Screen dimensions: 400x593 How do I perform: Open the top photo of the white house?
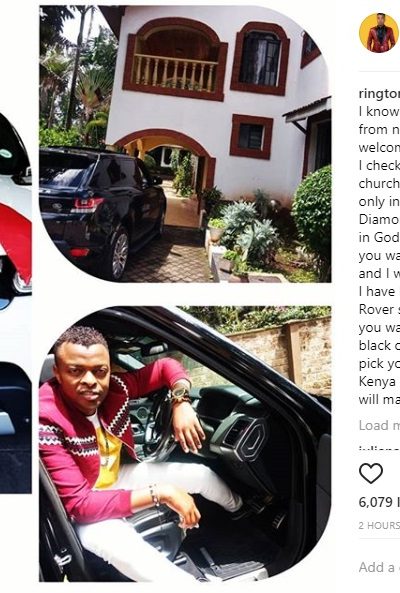tap(185, 144)
